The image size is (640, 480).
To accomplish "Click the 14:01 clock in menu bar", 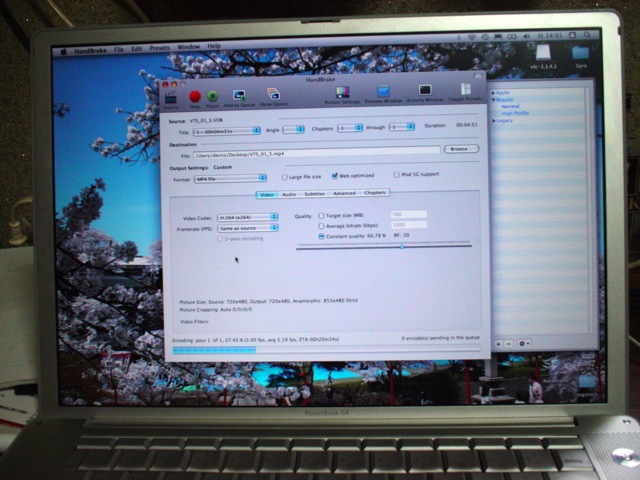I will tap(554, 36).
